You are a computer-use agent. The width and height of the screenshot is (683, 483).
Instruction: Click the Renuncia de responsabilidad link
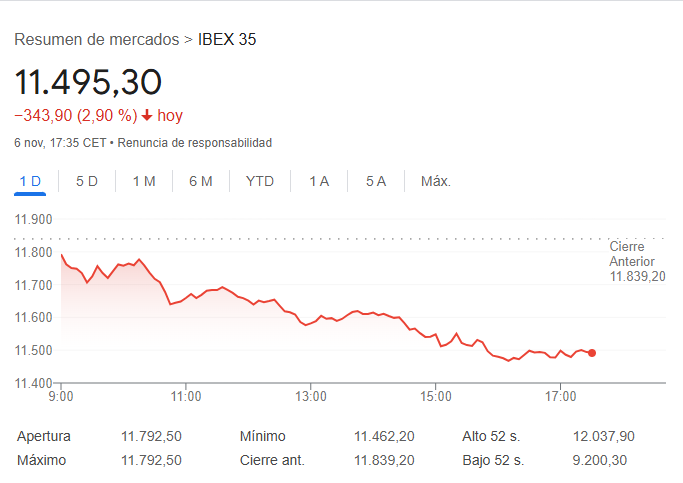click(x=195, y=143)
